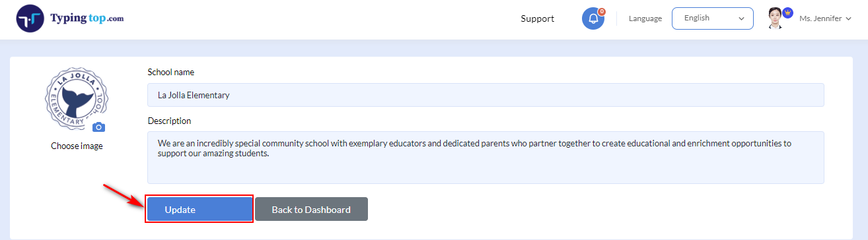This screenshot has width=868, height=240.
Task: Click the red notification count badge
Action: click(x=602, y=11)
